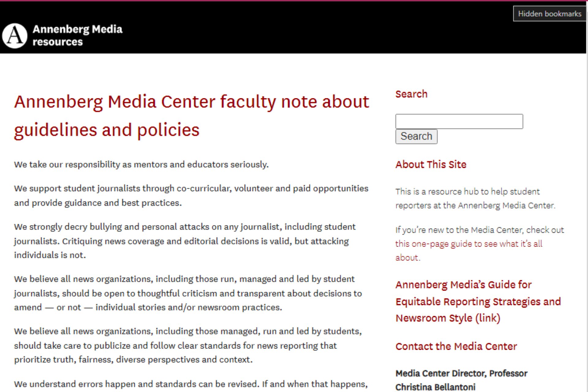Click the faculty note page title
Viewport: 588px width, 392px height.
pyautogui.click(x=191, y=116)
